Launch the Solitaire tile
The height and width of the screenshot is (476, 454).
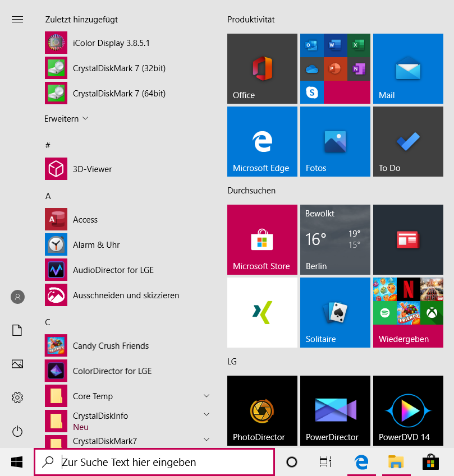click(x=335, y=312)
